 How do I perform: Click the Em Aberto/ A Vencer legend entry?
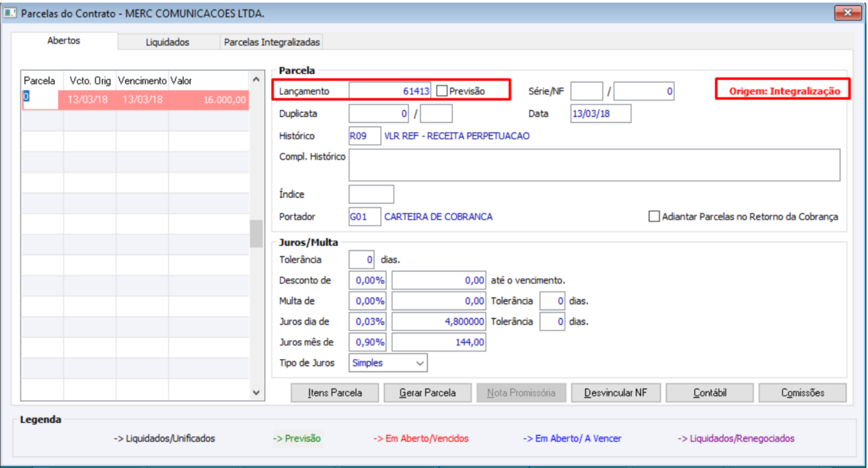[573, 438]
